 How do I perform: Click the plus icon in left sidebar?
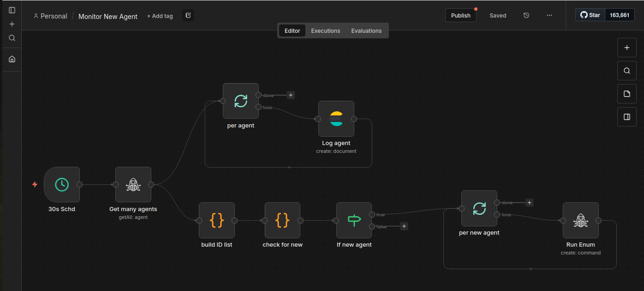[x=12, y=24]
